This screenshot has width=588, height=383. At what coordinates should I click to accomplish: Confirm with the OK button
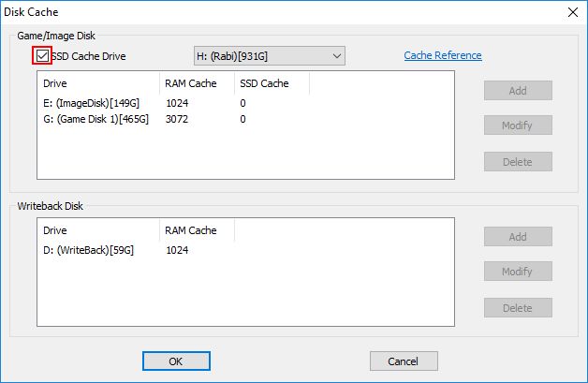(176, 361)
